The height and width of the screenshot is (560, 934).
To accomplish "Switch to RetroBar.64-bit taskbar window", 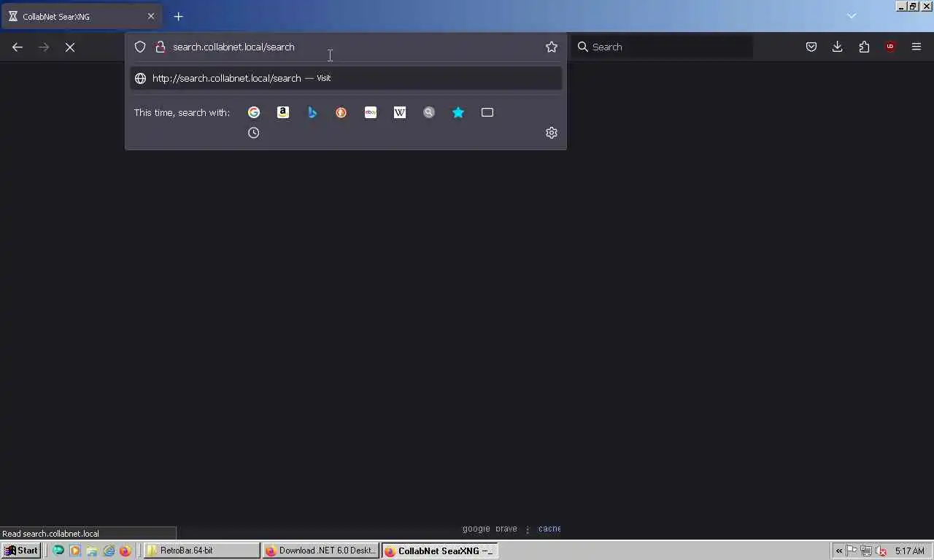I will 202,551.
